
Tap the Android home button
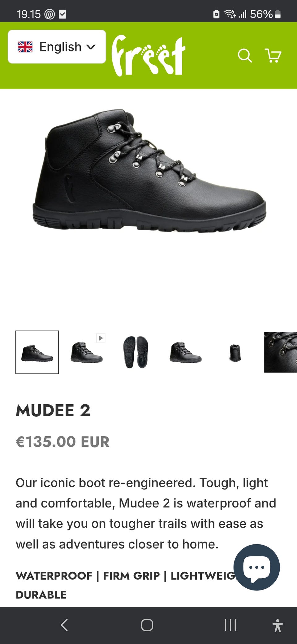click(x=147, y=625)
